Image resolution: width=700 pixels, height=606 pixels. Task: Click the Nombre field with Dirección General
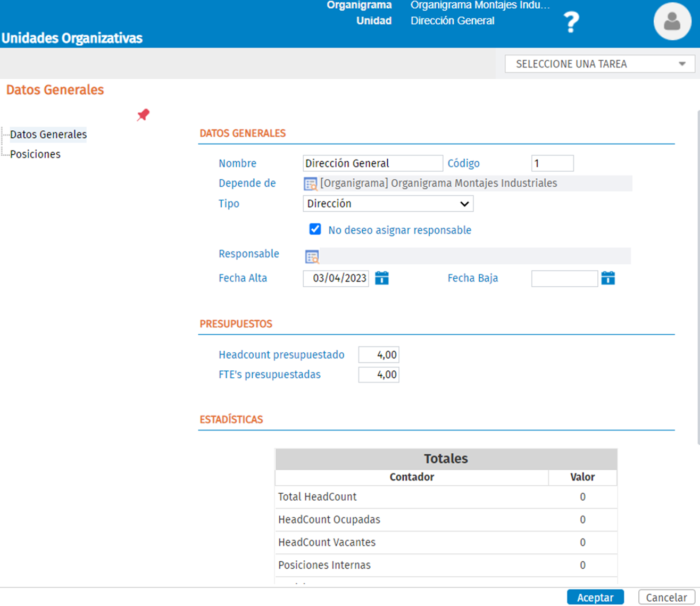tap(373, 163)
